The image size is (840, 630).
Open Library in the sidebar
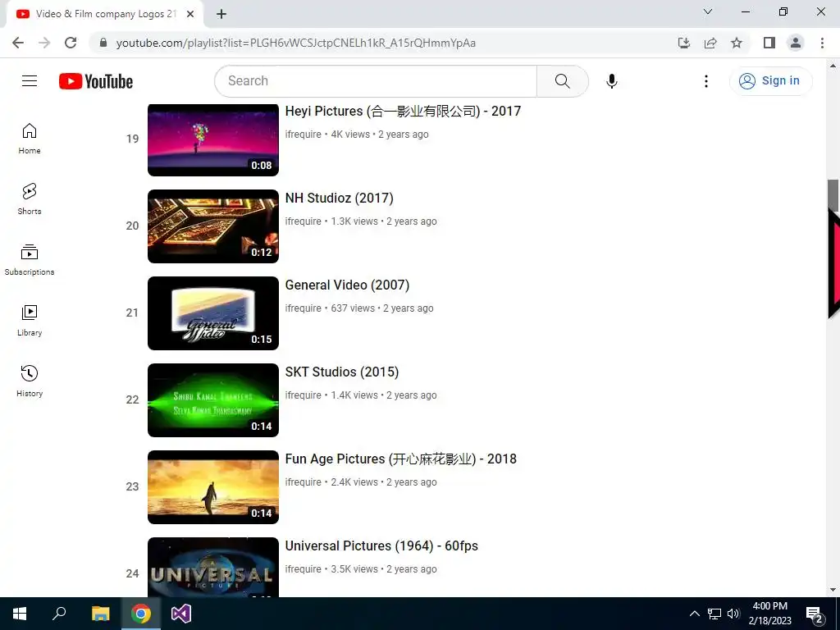pos(30,321)
